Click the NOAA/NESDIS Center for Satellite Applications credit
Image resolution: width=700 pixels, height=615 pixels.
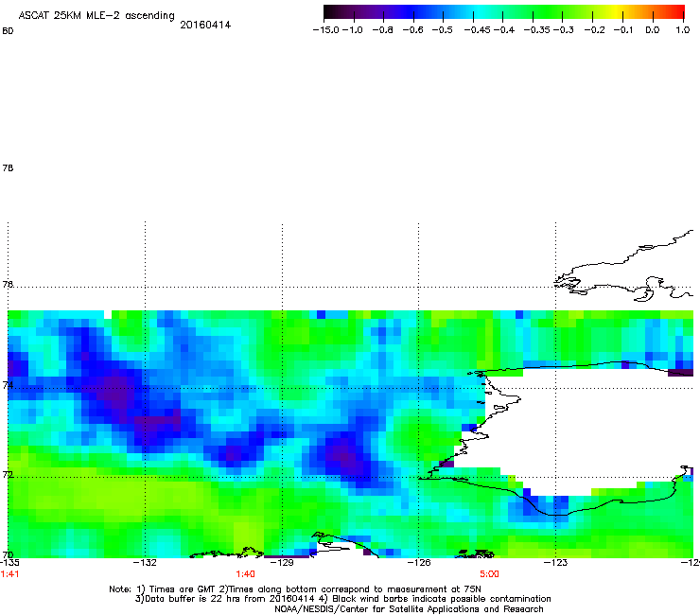(x=409, y=608)
